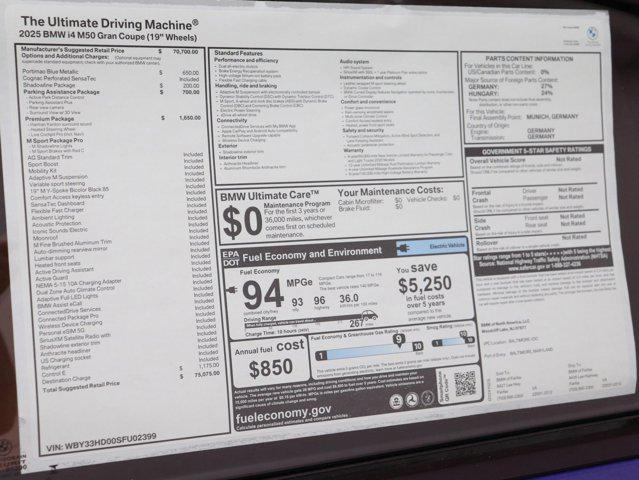The height and width of the screenshot is (480, 639).
Task: Click the Fuel Economy & Greenhouse Gas Rating bar
Action: click(x=369, y=352)
